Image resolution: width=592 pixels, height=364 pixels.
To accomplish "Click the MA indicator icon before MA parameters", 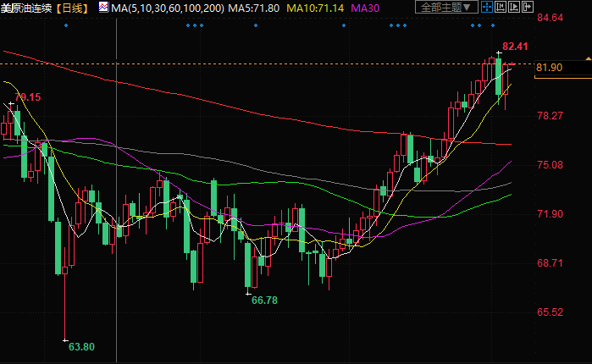I will [103, 8].
